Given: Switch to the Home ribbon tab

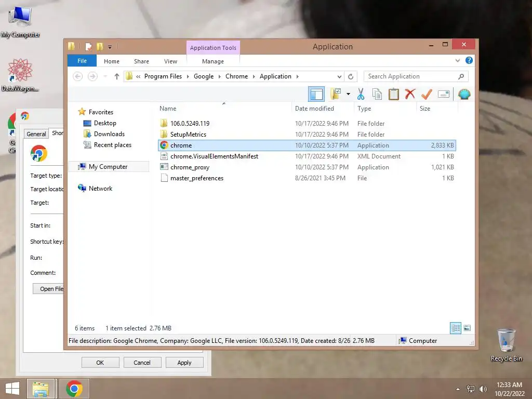Looking at the screenshot, I should [x=112, y=61].
